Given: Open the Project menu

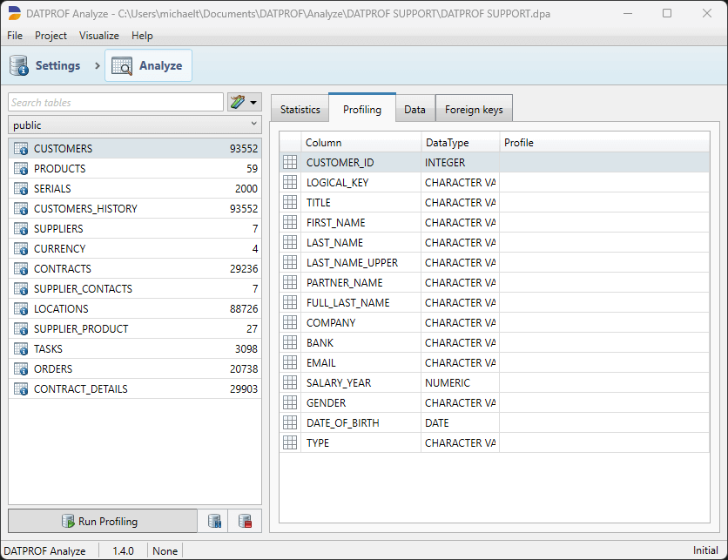Looking at the screenshot, I should tap(51, 36).
